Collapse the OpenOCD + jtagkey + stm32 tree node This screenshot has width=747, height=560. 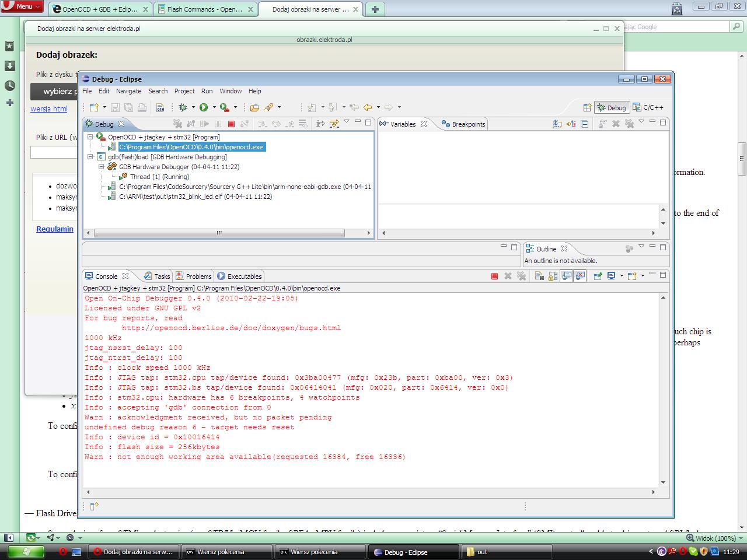90,137
